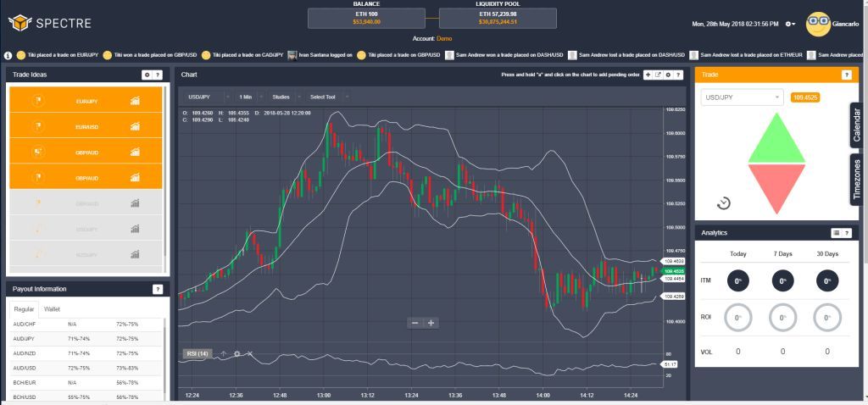Switch to the Wallet payout tab
The image size is (868, 405).
(52, 309)
